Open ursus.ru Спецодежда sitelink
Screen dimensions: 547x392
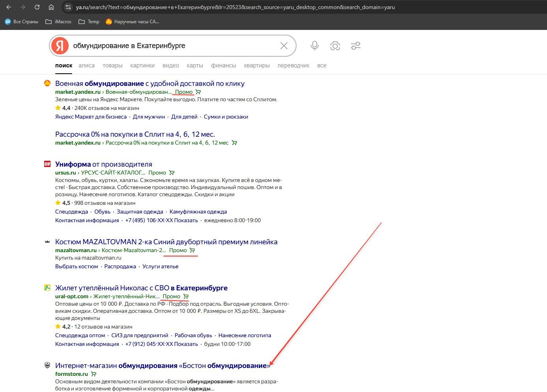click(x=71, y=212)
